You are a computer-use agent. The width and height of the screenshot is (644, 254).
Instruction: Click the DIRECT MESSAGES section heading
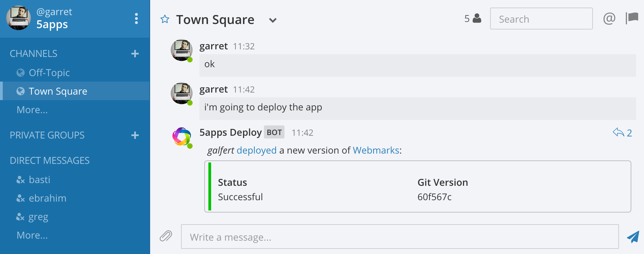click(50, 160)
